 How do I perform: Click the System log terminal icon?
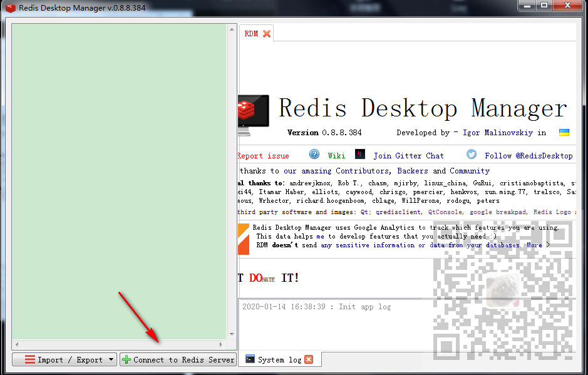(x=250, y=359)
